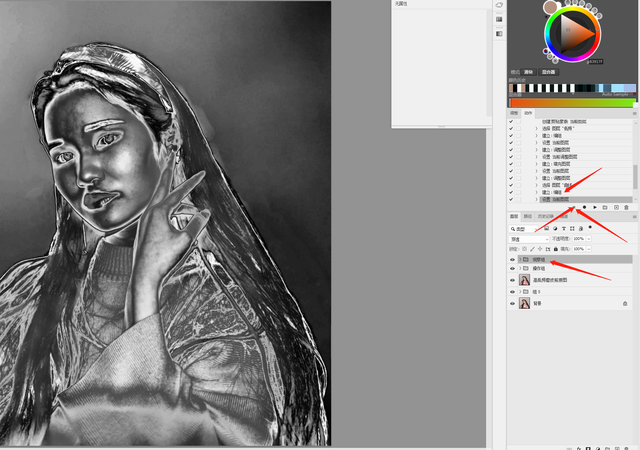The width and height of the screenshot is (640, 450).
Task: Open the second collapsed panel icon in side strip
Action: coord(499,19)
